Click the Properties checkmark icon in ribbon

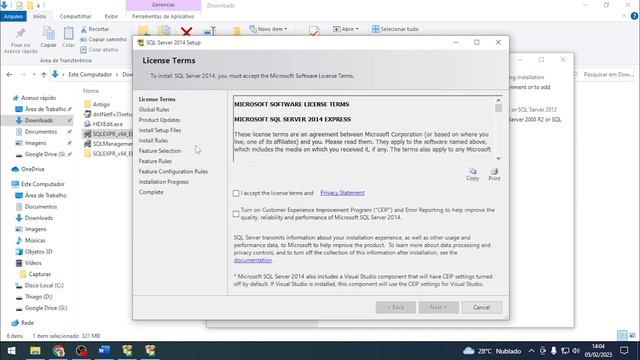pyautogui.click(x=314, y=31)
